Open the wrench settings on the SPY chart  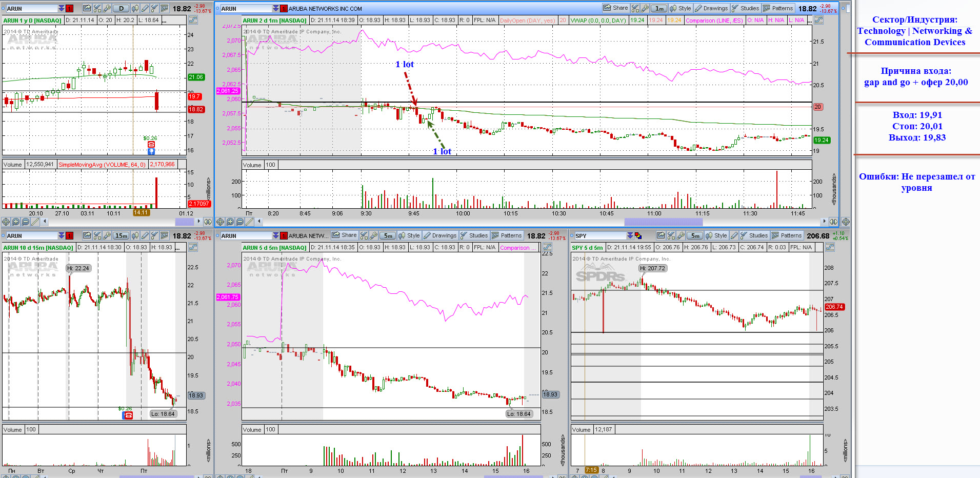[681, 235]
